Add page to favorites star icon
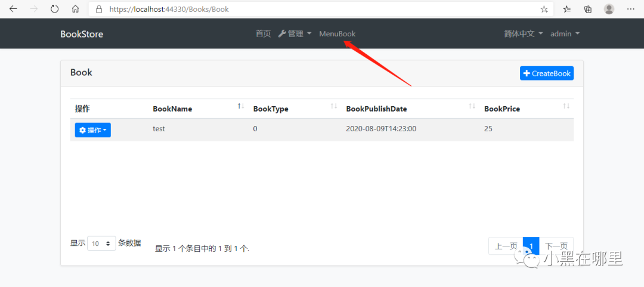Image resolution: width=644 pixels, height=287 pixels. [544, 9]
